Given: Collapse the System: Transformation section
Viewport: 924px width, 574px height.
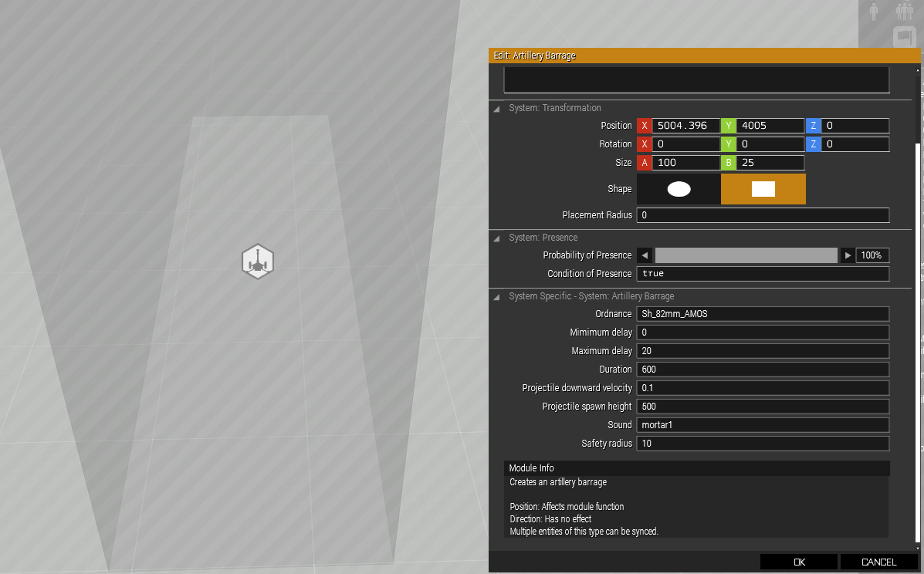Looking at the screenshot, I should [x=497, y=108].
